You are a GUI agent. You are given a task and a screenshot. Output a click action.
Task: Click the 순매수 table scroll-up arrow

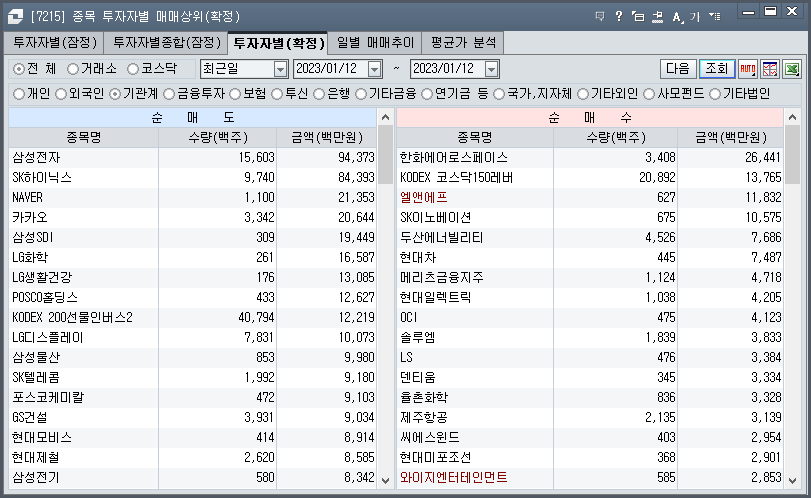[x=792, y=117]
